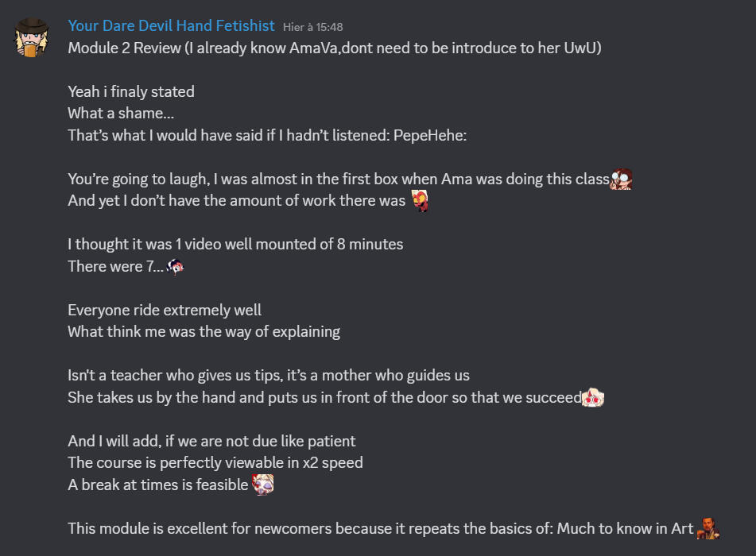Open Your Dare Devil Hand Fetishist's profile

pyautogui.click(x=171, y=27)
